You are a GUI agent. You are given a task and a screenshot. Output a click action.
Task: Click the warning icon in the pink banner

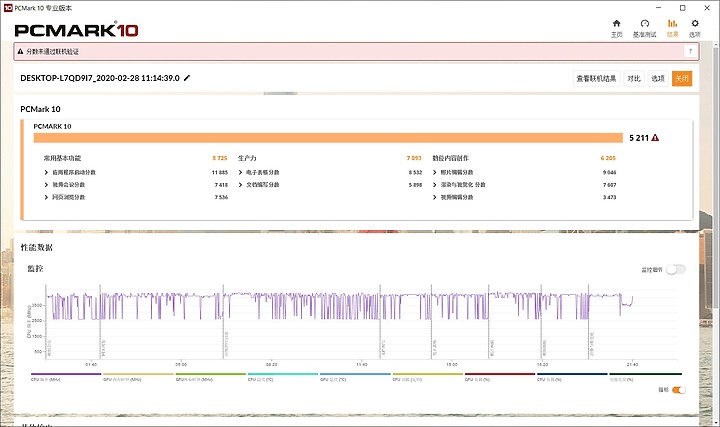(x=20, y=51)
